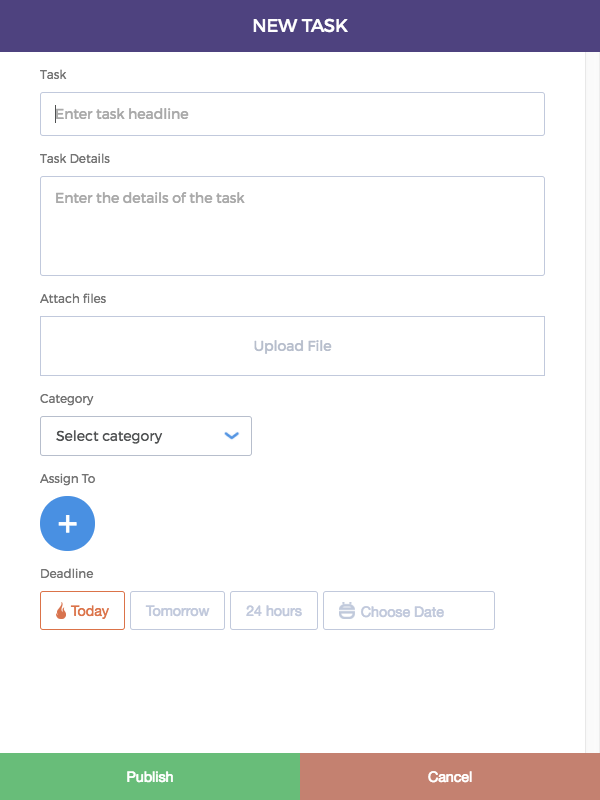Click the Deadline section label
The image size is (600, 800).
tap(67, 573)
